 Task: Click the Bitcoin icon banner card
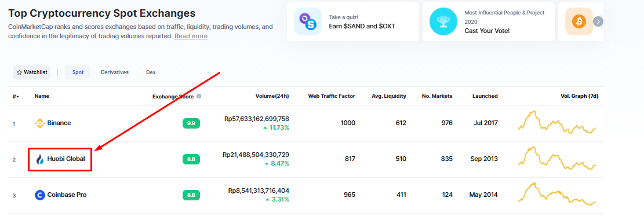(579, 21)
